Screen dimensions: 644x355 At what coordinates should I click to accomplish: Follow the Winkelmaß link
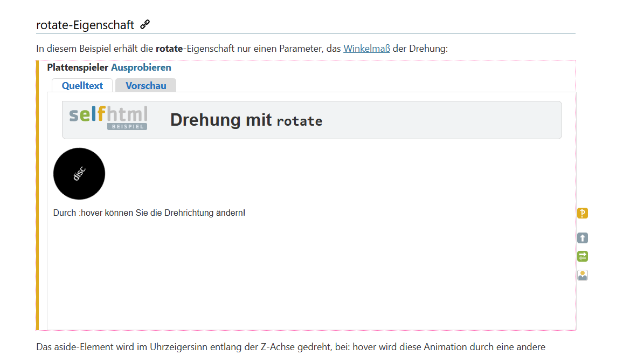click(x=366, y=49)
